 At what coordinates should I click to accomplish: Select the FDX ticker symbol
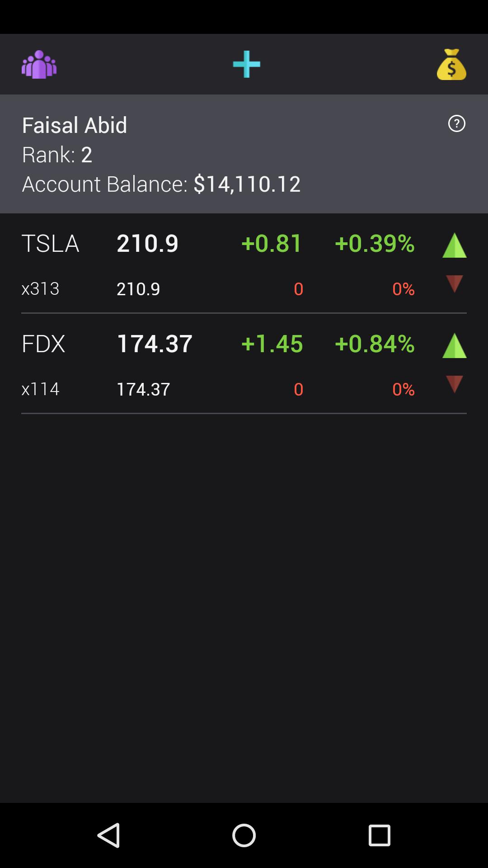pyautogui.click(x=43, y=344)
